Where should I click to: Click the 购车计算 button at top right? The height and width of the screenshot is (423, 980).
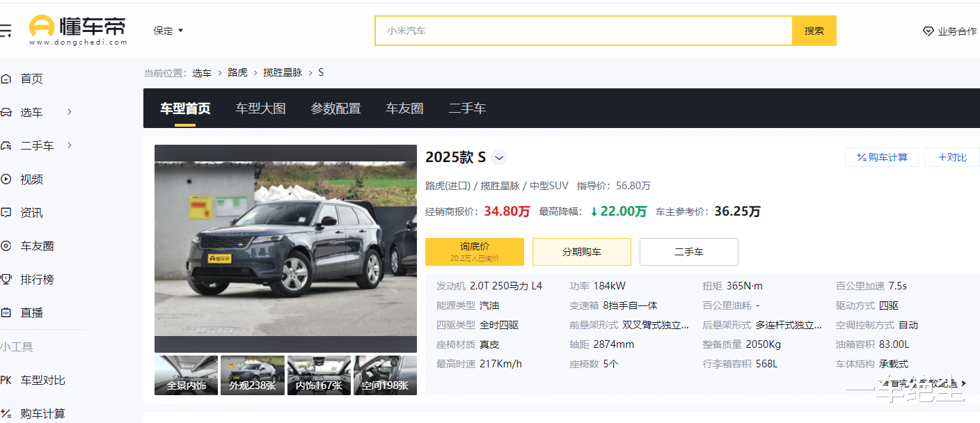[x=882, y=157]
